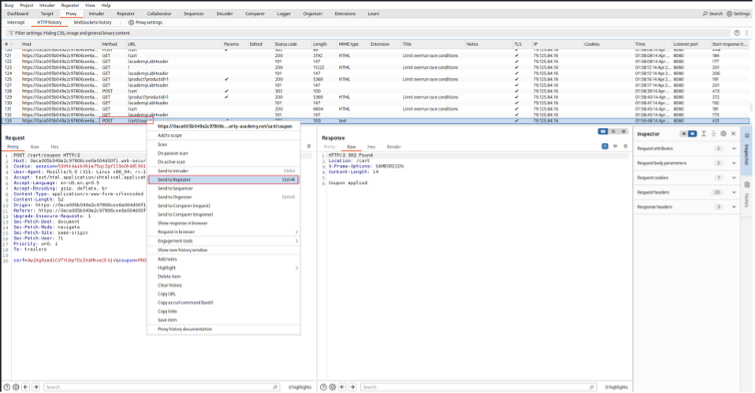
Task: Open the Burp menu
Action: (9, 5)
